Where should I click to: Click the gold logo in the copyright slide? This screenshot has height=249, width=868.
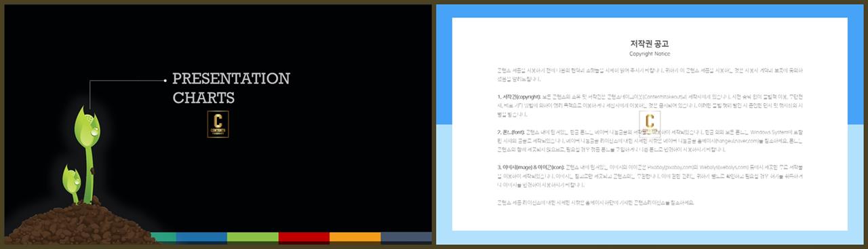(x=650, y=123)
